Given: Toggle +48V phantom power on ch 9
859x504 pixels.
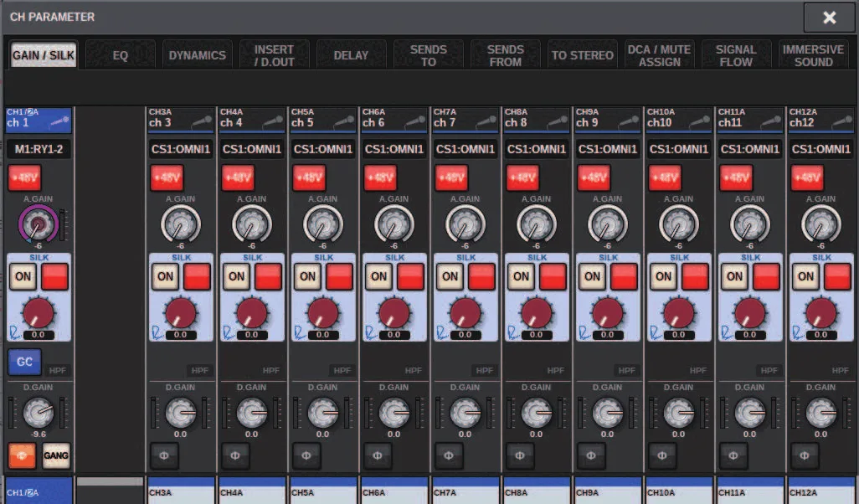Looking at the screenshot, I should pyautogui.click(x=594, y=177).
